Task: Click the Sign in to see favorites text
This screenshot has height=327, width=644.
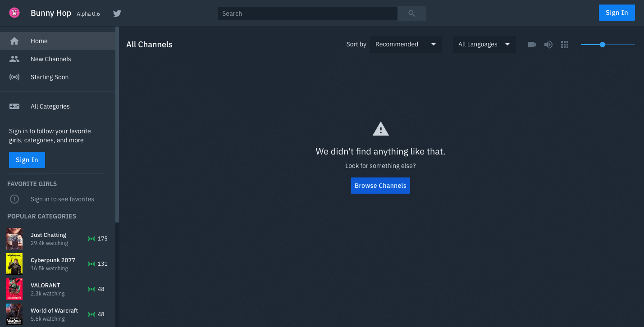Action: coord(62,199)
